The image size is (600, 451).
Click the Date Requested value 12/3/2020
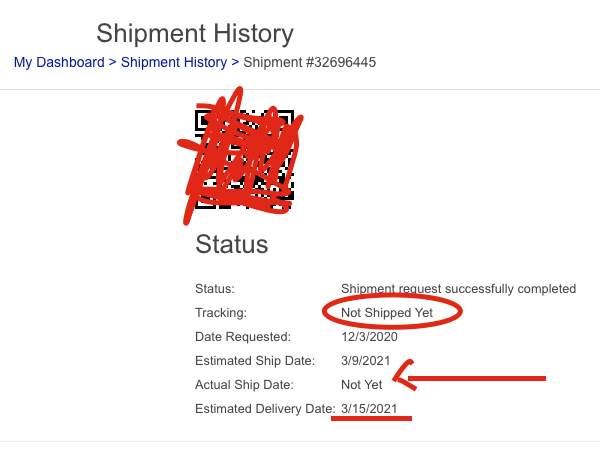tap(369, 337)
